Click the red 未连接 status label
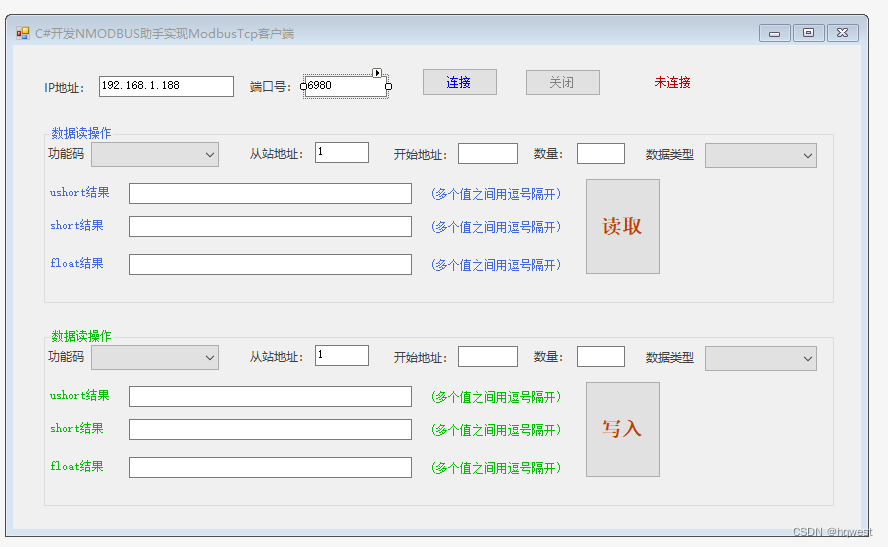Screen dimensions: 888x547 click(x=672, y=82)
